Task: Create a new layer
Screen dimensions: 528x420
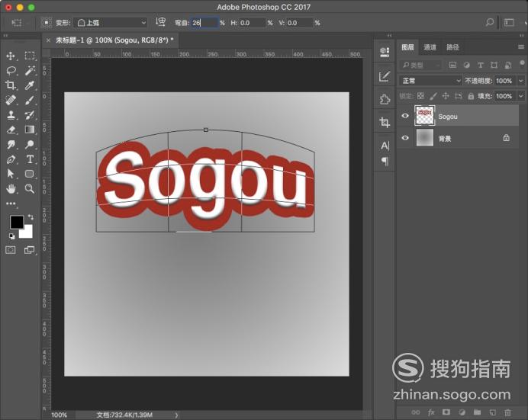Action: pos(493,412)
